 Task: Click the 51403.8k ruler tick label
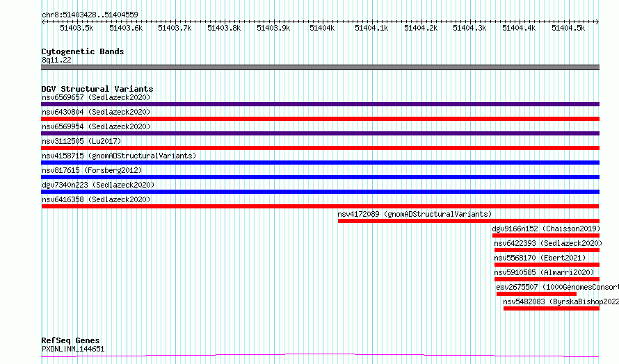(224, 28)
